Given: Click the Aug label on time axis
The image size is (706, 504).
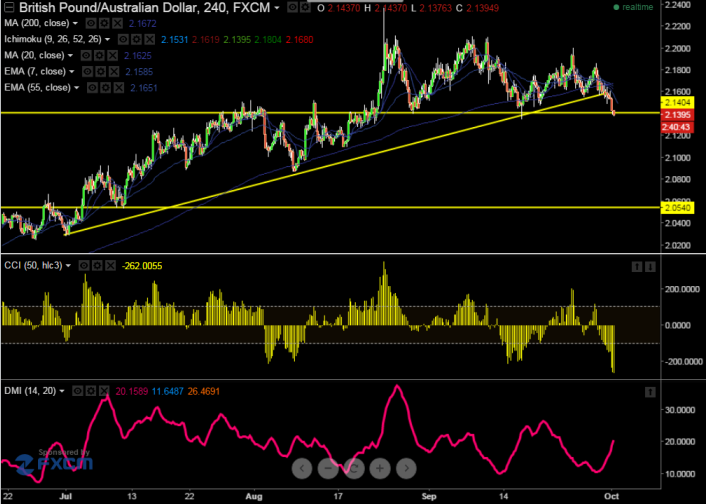Looking at the screenshot, I should [x=254, y=497].
